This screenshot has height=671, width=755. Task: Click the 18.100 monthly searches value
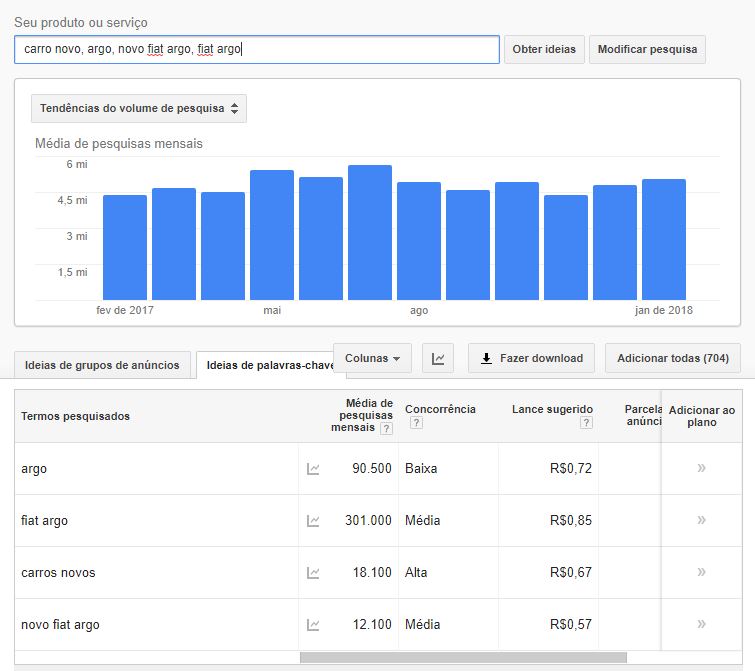click(x=372, y=572)
